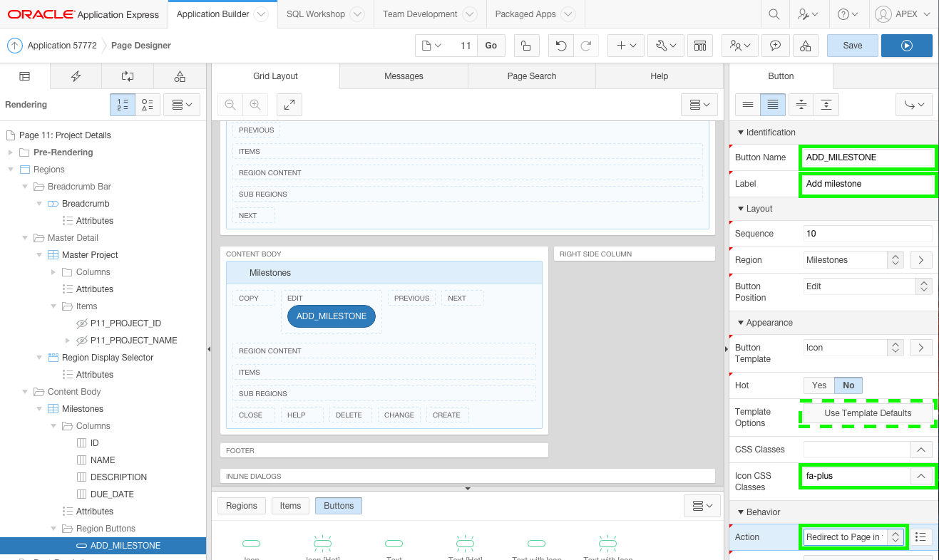The image size is (939, 560).
Task: Redo the last change
Action: (587, 44)
